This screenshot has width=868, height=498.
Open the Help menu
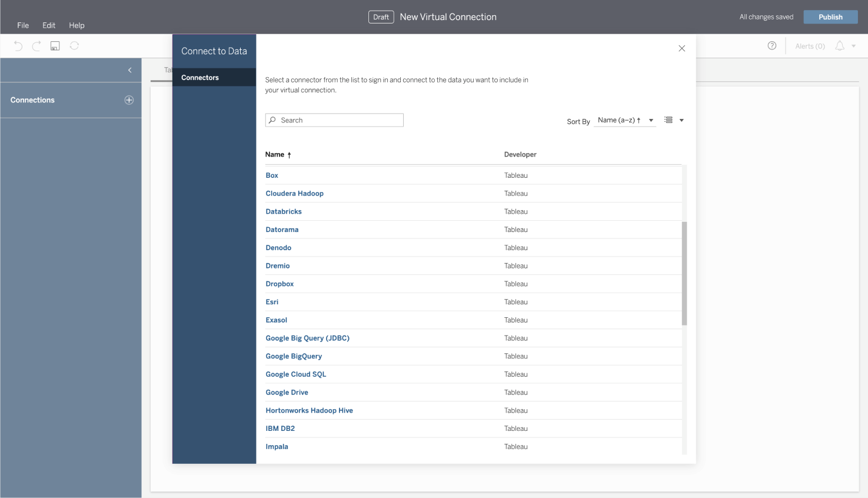(77, 25)
